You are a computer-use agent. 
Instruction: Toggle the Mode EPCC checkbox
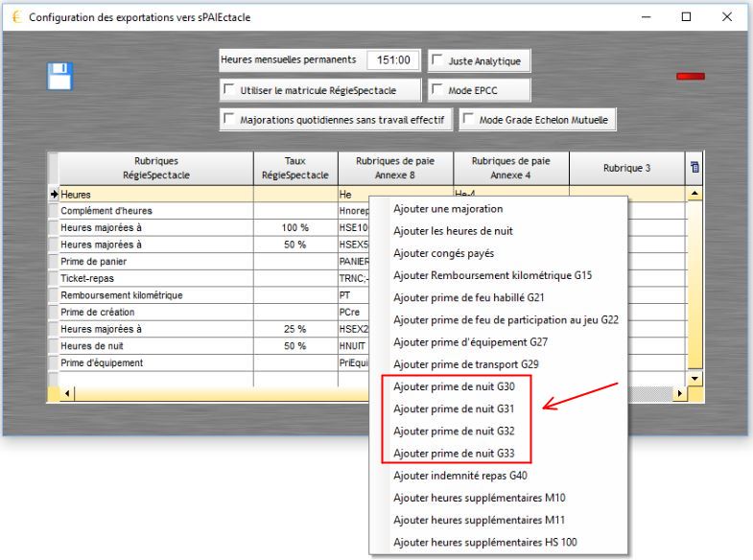click(437, 89)
